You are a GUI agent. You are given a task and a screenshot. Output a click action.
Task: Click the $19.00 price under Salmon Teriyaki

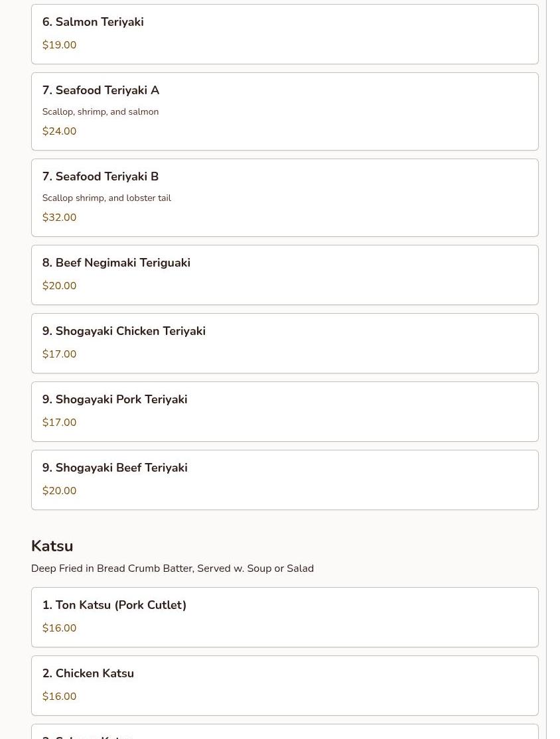(x=59, y=45)
